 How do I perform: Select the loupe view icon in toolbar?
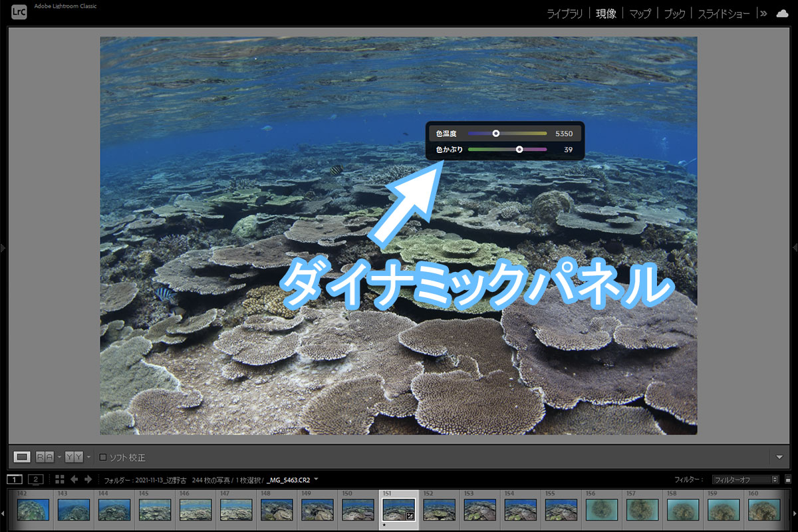click(22, 457)
